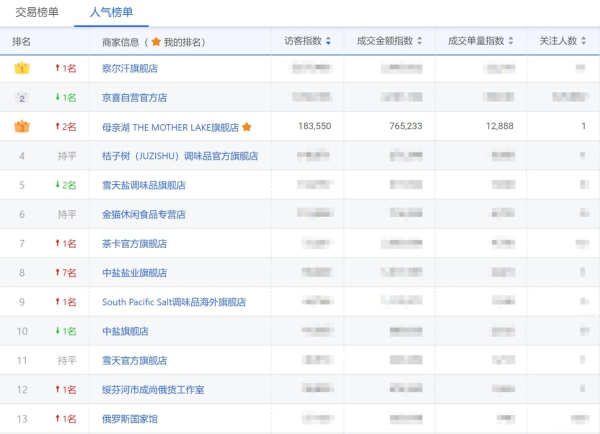Click rank number 13 in the list
The width and height of the screenshot is (600, 434).
coord(22,419)
